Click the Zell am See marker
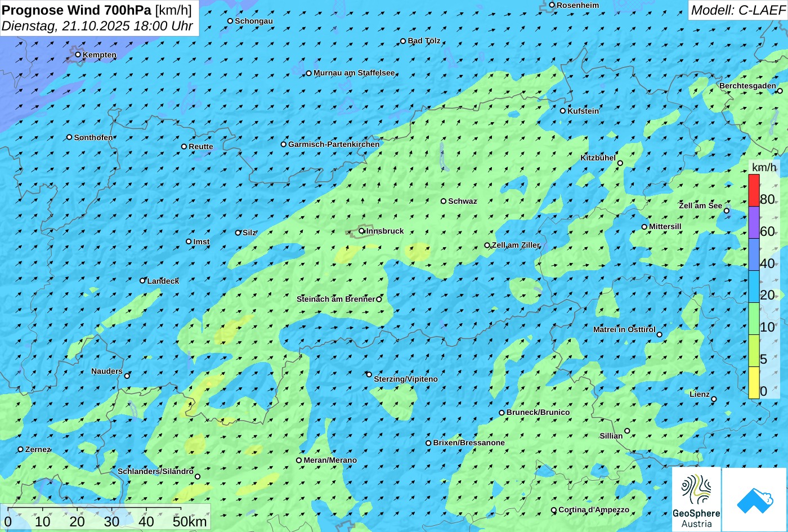This screenshot has width=788, height=532. coord(727,211)
